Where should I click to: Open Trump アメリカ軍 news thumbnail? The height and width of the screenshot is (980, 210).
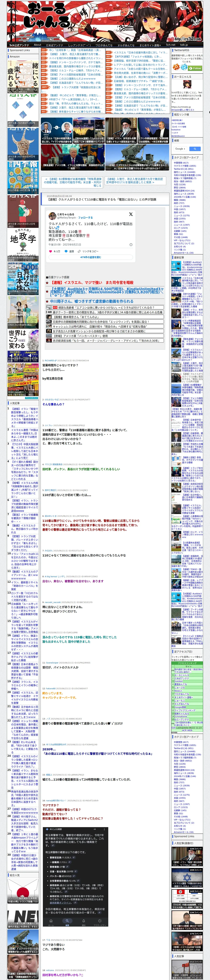[x=72, y=157]
